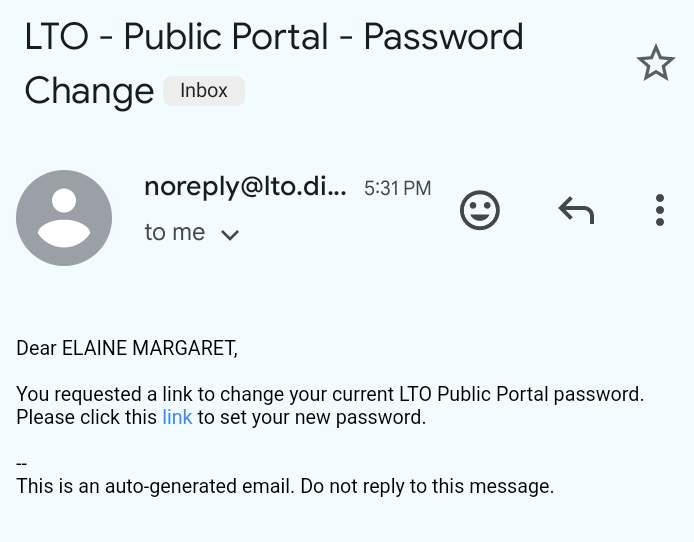Click the "You requested a link" sentence
Screen dimensions: 694x542
point(330,394)
